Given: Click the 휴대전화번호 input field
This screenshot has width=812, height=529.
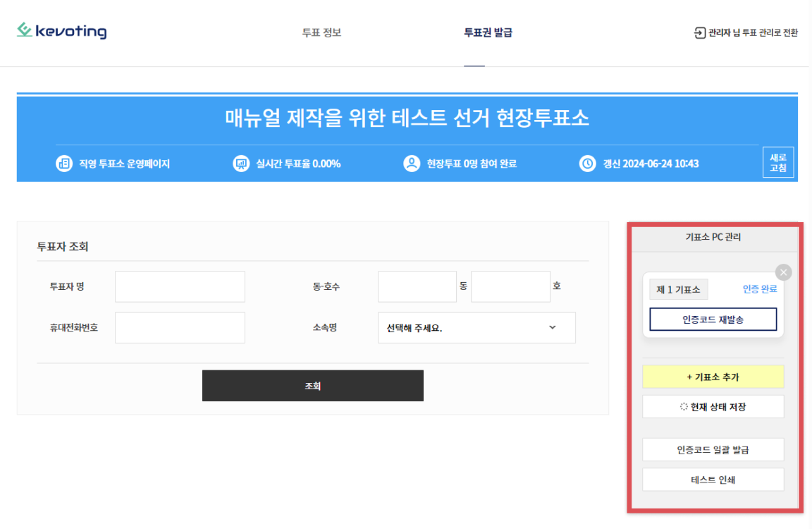Looking at the screenshot, I should 180,328.
